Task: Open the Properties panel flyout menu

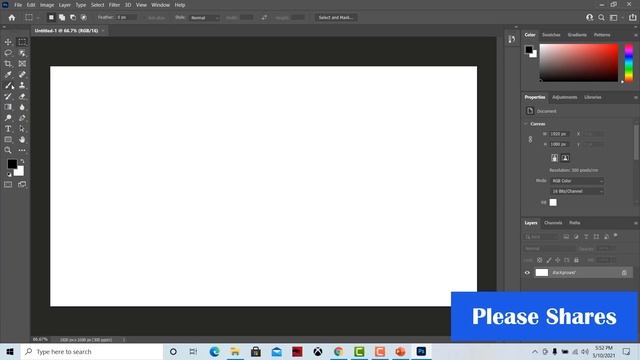Action: pos(636,98)
